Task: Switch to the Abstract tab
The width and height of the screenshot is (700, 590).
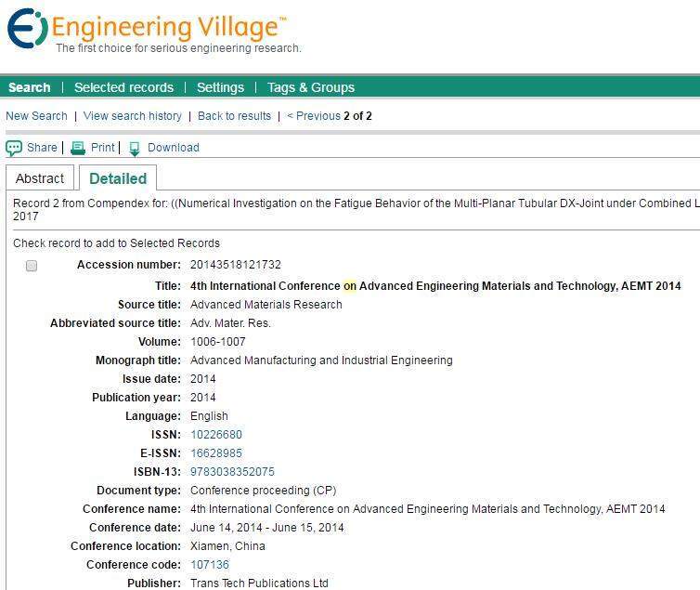Action: [x=40, y=178]
